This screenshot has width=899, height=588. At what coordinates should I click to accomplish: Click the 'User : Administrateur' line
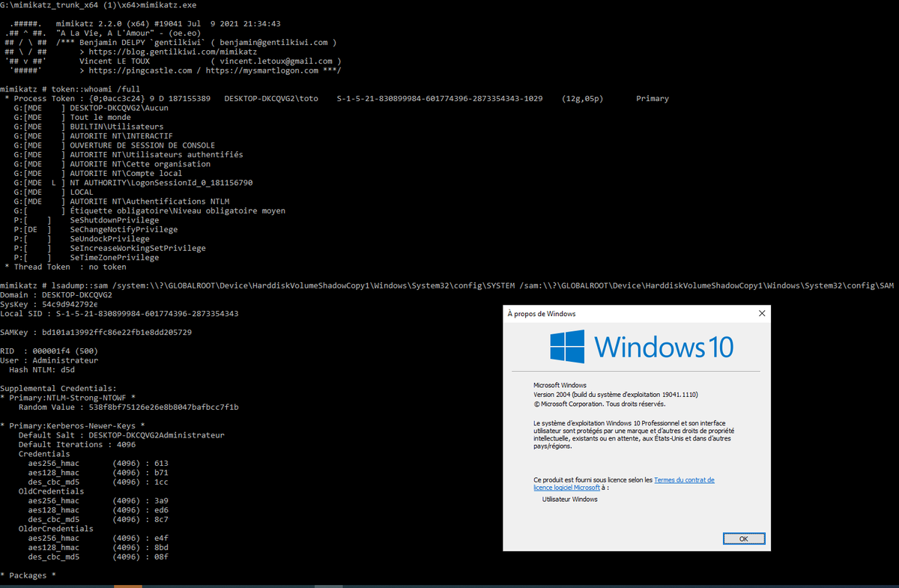[49, 361]
